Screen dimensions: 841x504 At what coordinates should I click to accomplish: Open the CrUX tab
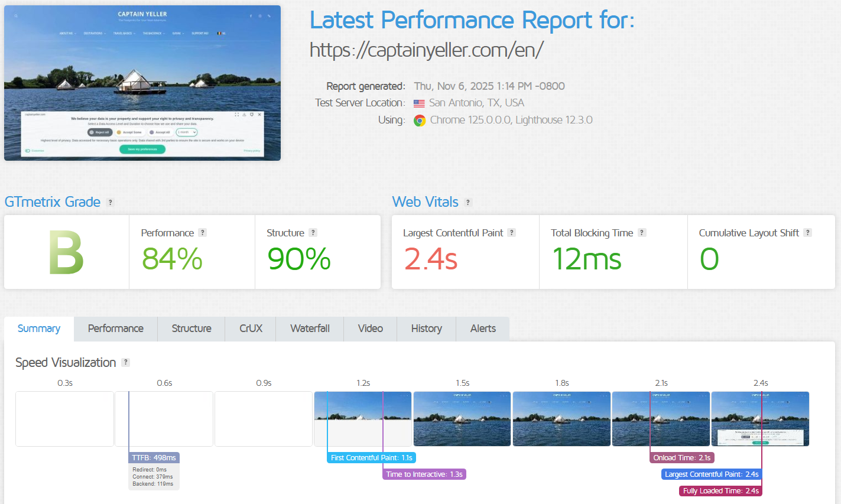251,329
